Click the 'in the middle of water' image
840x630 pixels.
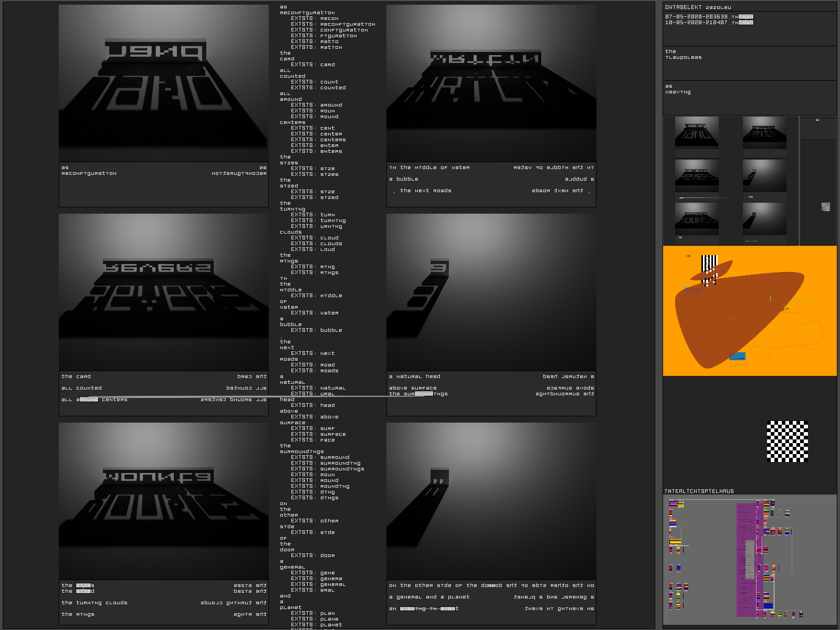click(491, 84)
